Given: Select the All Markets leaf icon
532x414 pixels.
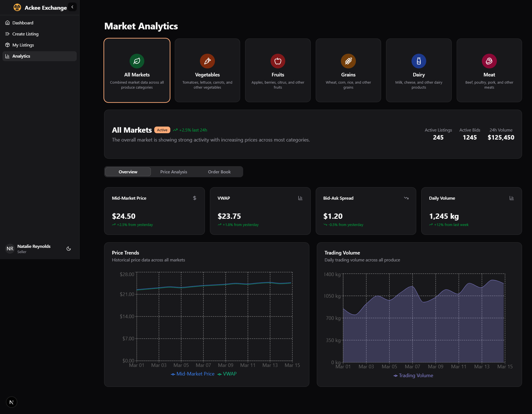Looking at the screenshot, I should [x=137, y=61].
